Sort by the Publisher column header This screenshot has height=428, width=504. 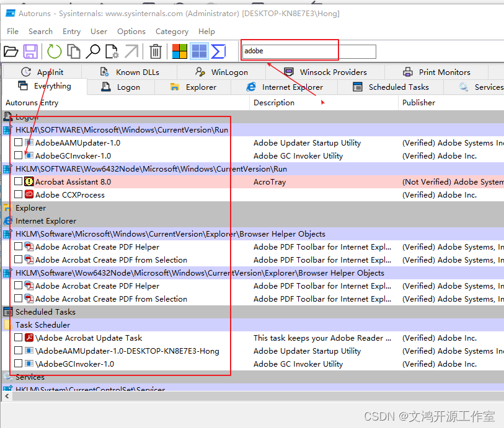pyautogui.click(x=451, y=103)
